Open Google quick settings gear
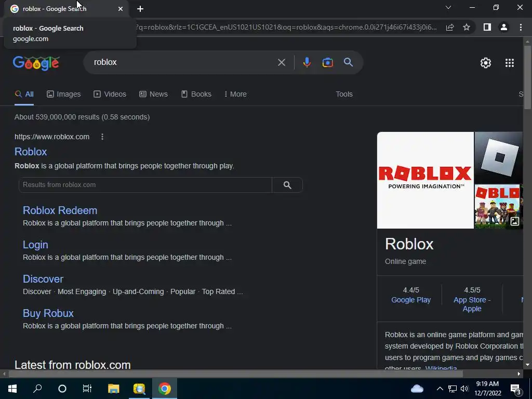The height and width of the screenshot is (399, 532). point(486,63)
